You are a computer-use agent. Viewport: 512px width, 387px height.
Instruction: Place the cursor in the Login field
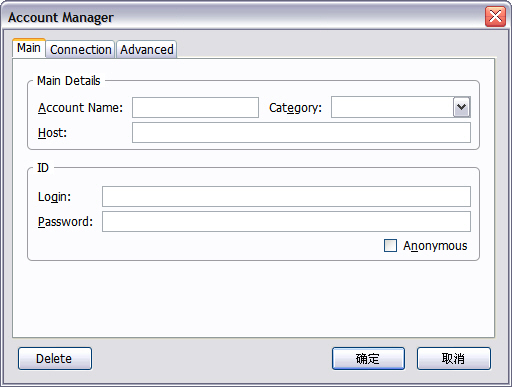[286, 196]
